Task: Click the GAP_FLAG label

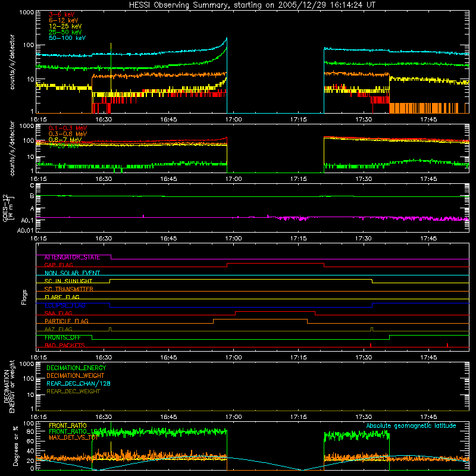Action: coord(58,265)
